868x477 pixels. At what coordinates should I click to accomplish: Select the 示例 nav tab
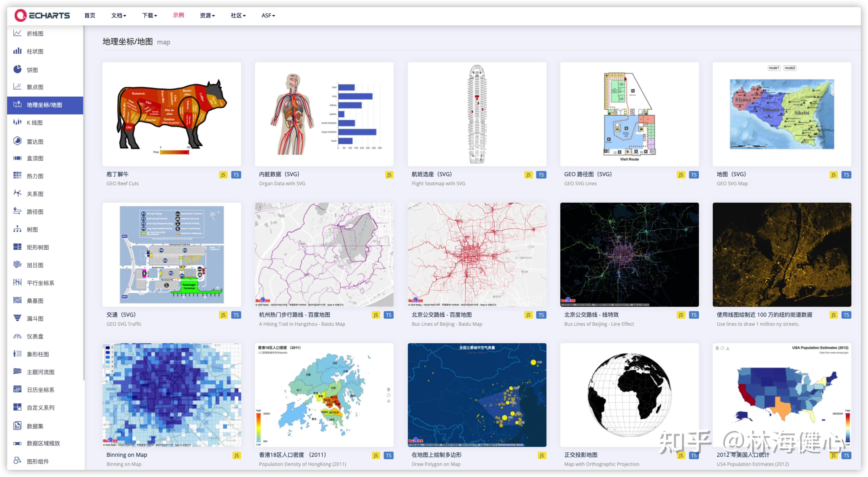(x=178, y=15)
